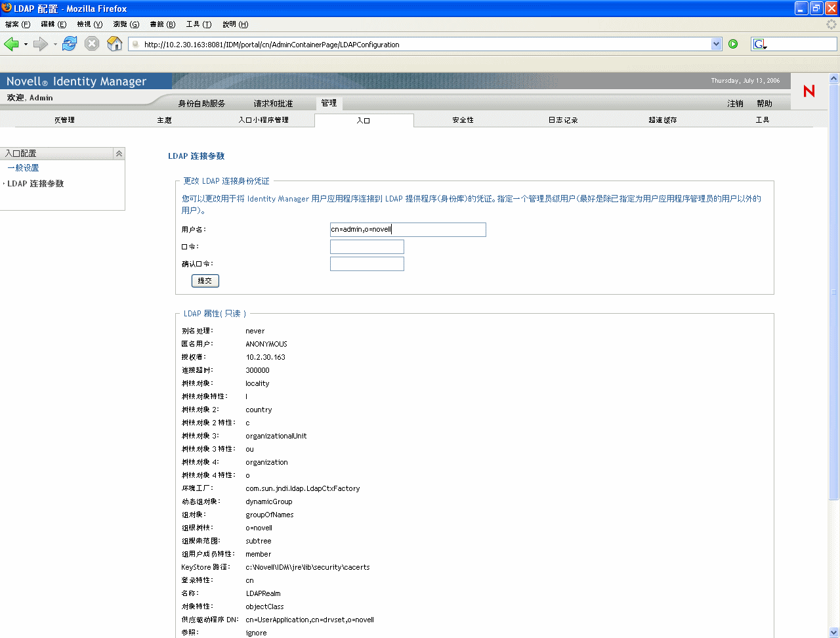Click the LDAP 连接参数 page heading
This screenshot has height=638, width=840.
tap(196, 156)
